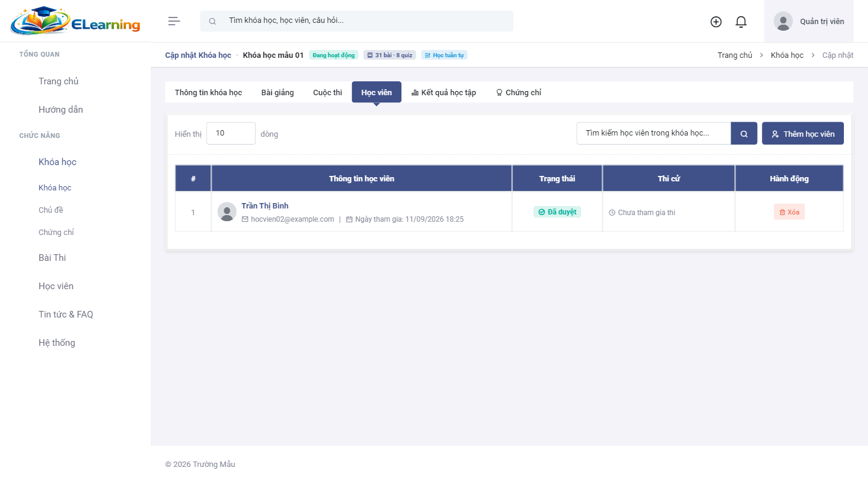Click the Học tuần tự badge
The height and width of the screenshot is (482, 868).
[x=444, y=55]
